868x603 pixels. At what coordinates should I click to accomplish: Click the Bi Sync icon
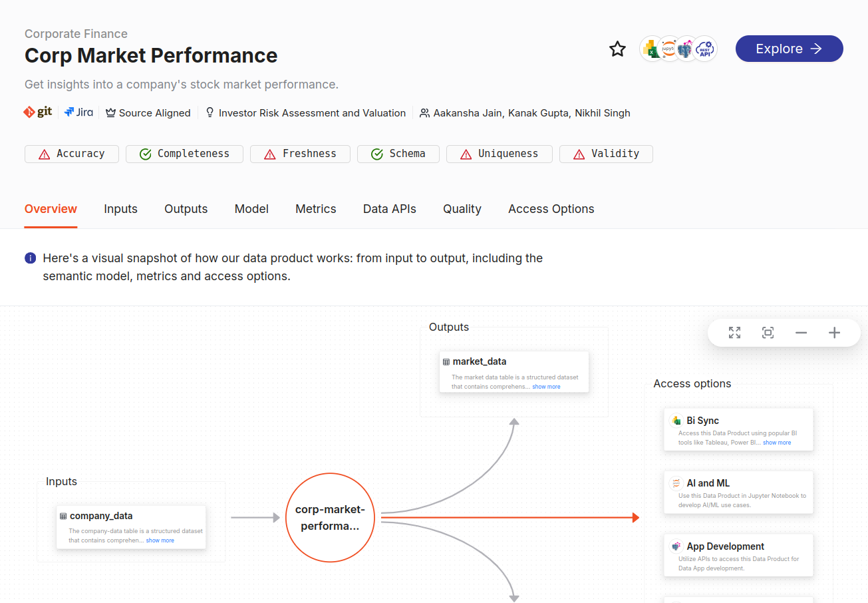click(676, 421)
